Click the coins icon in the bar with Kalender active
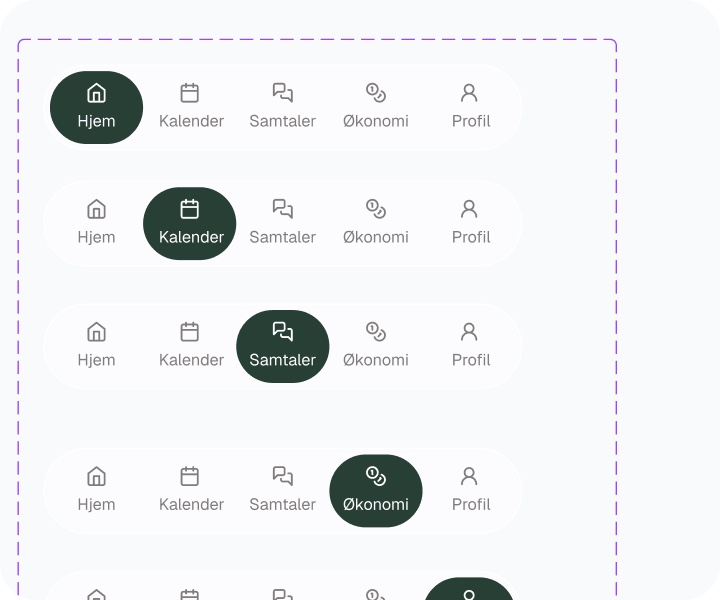 [x=376, y=209]
